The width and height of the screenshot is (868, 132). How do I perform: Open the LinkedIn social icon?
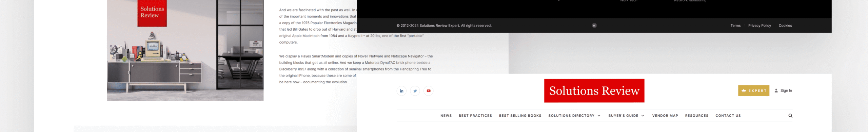pos(401,91)
